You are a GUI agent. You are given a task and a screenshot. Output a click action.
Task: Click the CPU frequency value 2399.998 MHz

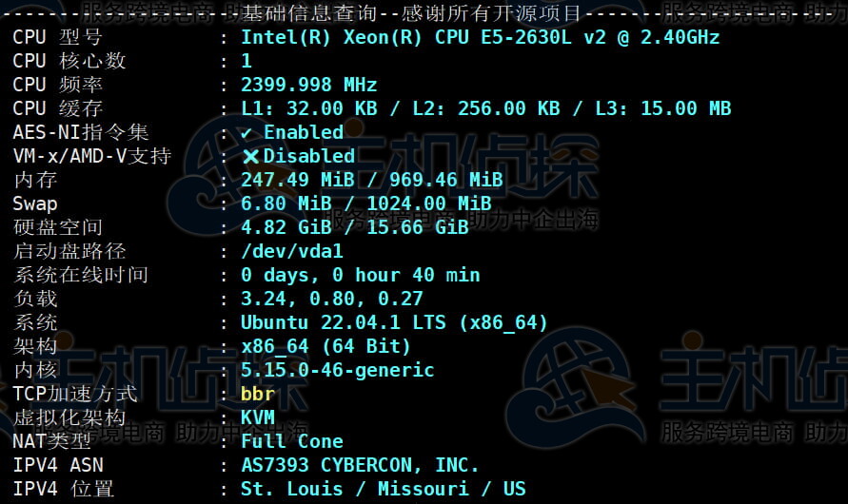point(308,85)
